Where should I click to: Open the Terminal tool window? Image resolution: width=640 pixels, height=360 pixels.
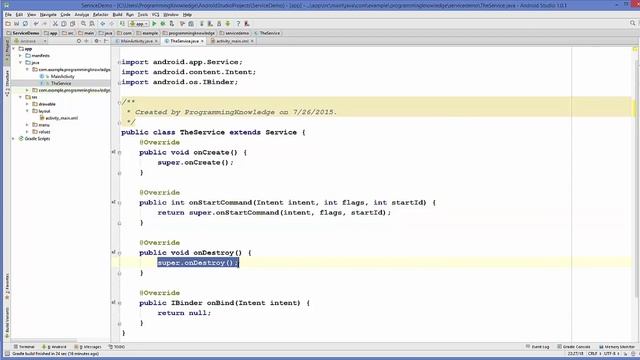coord(24,347)
